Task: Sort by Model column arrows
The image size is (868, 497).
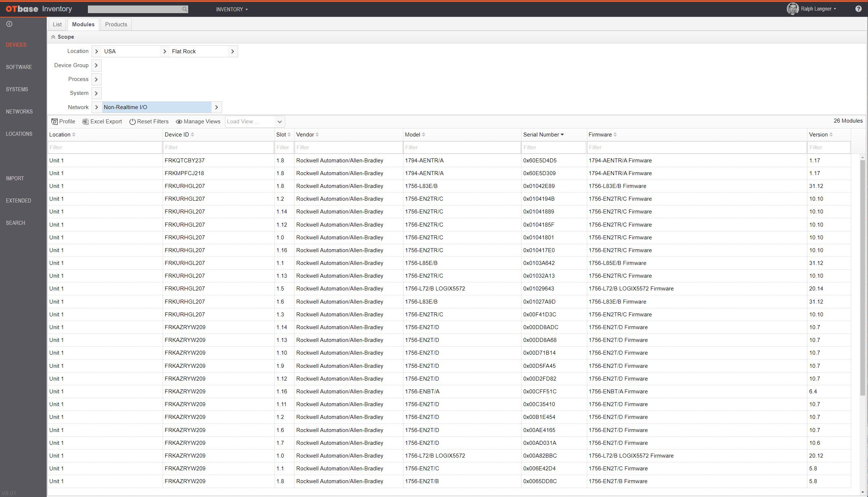Action: (423, 135)
